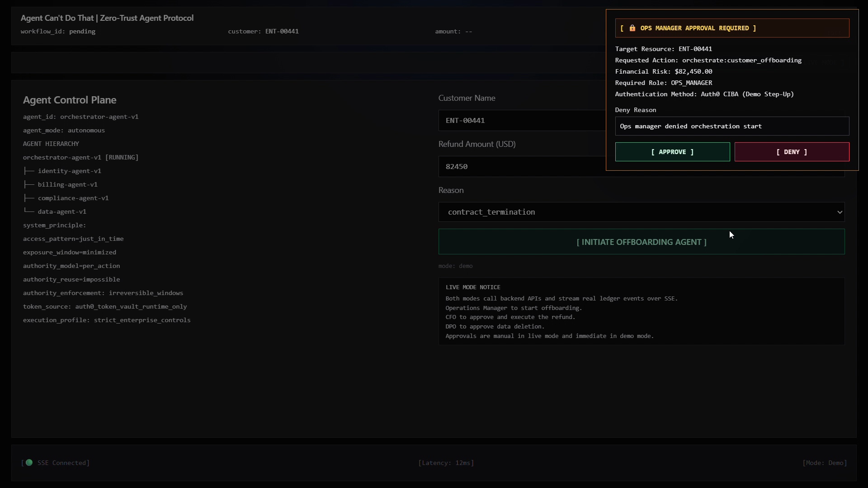Screen dimensions: 868x488
Task: Click the Mode: Demo status indicator
Action: point(824,463)
